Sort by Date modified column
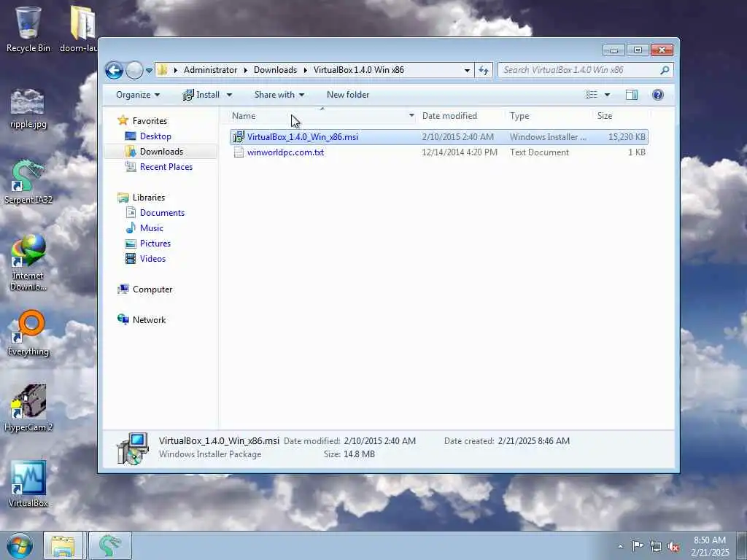The width and height of the screenshot is (747, 560). click(x=449, y=116)
